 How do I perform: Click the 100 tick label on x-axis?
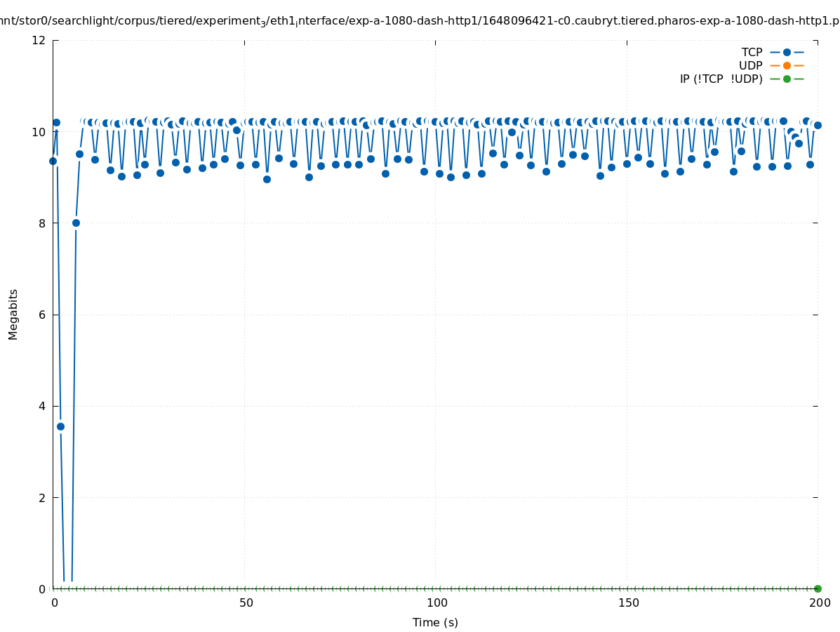click(436, 603)
